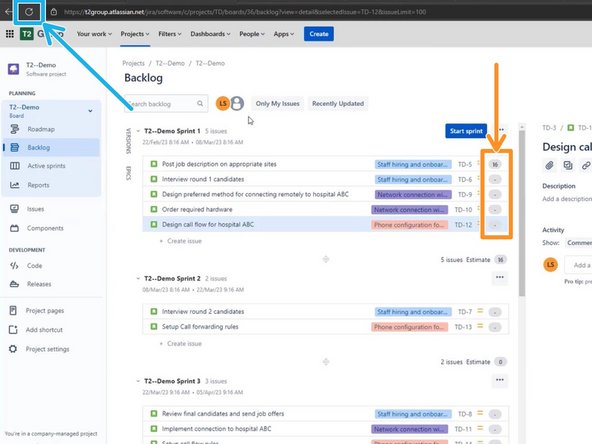Open the Code section
Screen dimensions: 592x444
point(34,266)
